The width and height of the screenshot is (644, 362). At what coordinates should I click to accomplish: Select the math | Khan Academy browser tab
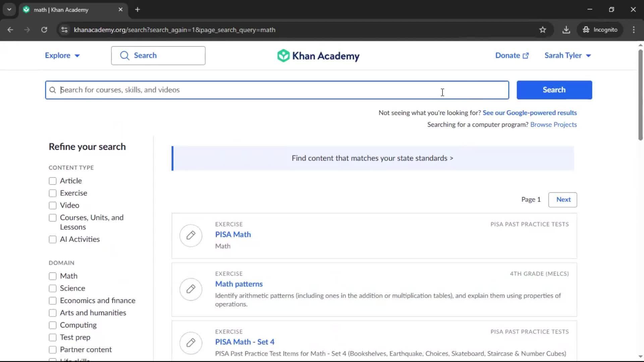[73, 9]
